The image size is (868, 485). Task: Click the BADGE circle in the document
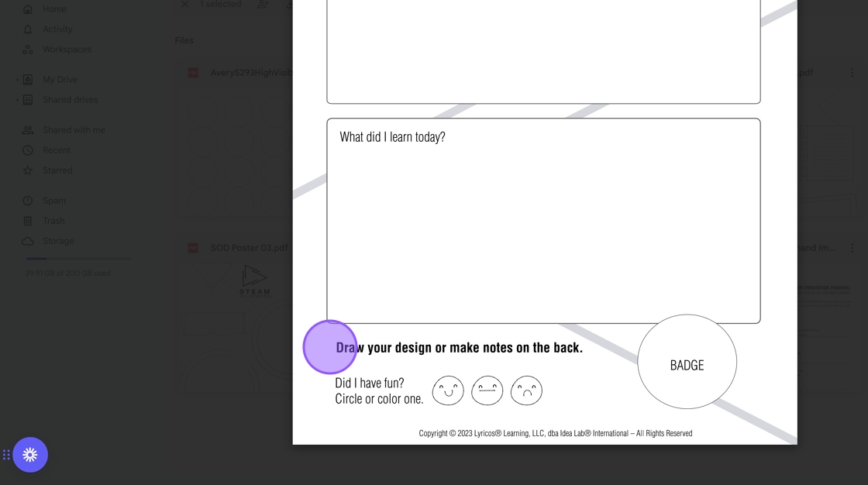click(x=687, y=362)
